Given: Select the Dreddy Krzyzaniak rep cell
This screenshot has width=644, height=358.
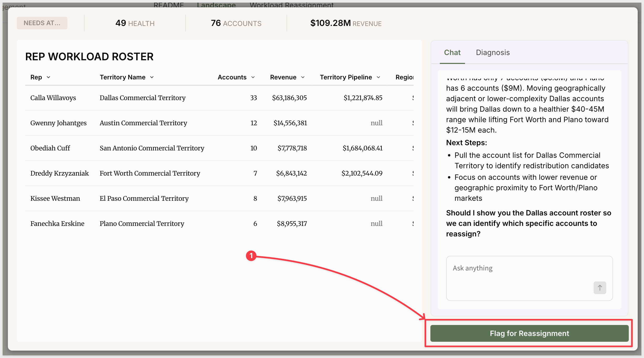Looking at the screenshot, I should [x=60, y=173].
